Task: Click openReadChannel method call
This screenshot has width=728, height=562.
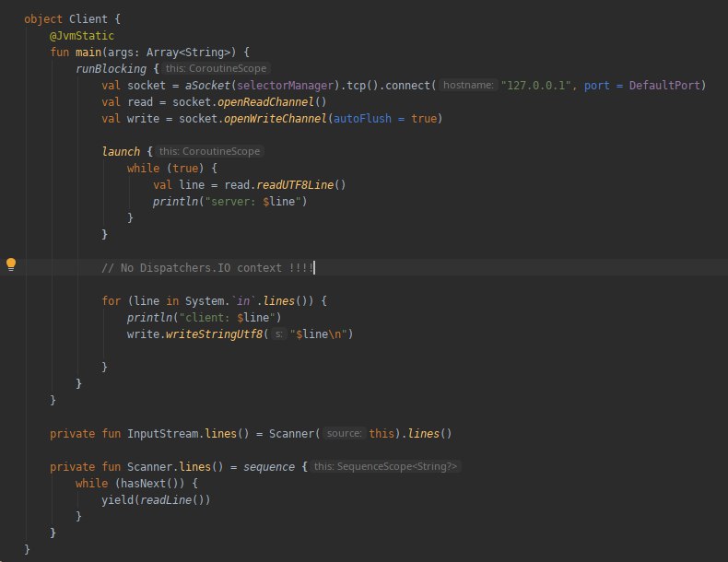Action: pos(265,102)
